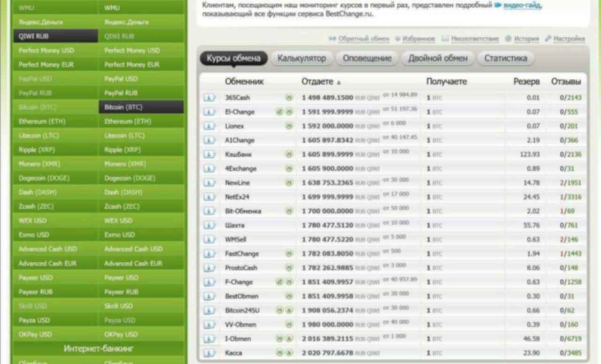Click the info icon in the Касса row

(x=209, y=353)
